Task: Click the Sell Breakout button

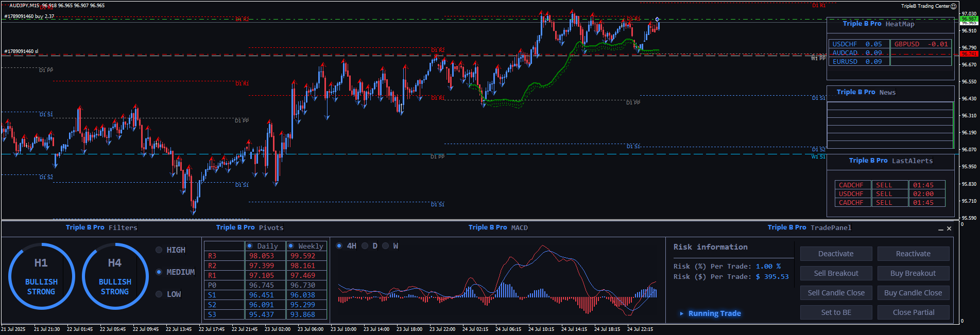Action: pyautogui.click(x=836, y=273)
